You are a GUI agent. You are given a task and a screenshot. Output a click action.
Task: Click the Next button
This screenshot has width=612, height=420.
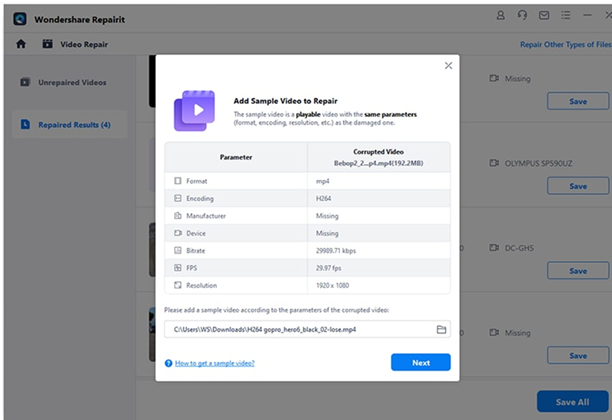click(x=420, y=362)
